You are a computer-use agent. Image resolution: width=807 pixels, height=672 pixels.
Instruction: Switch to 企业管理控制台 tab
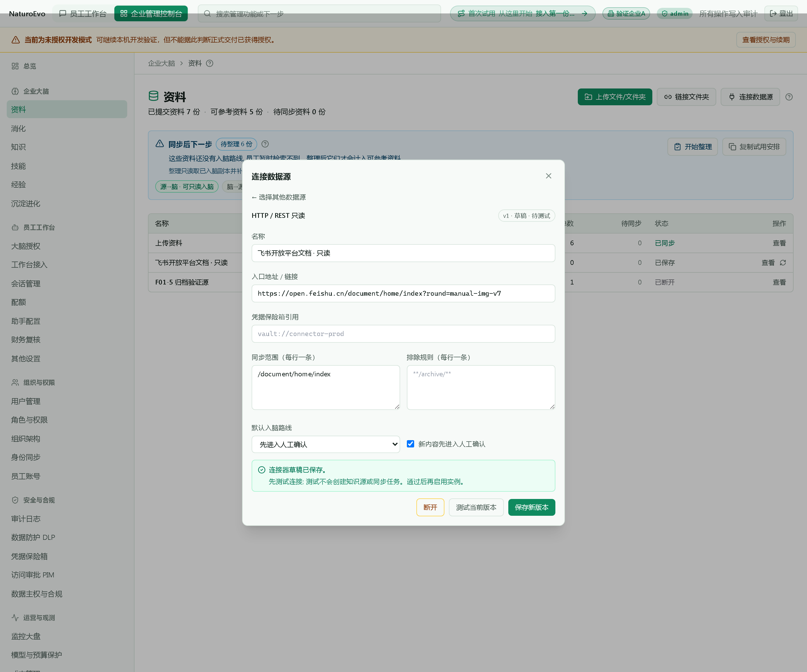(151, 13)
